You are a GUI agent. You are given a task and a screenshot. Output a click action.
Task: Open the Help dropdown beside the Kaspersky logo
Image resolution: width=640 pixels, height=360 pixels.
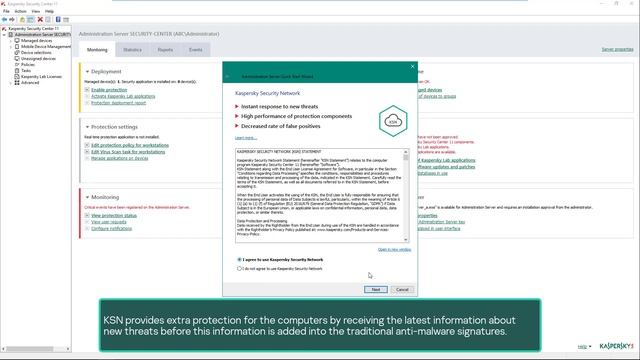pos(584,347)
